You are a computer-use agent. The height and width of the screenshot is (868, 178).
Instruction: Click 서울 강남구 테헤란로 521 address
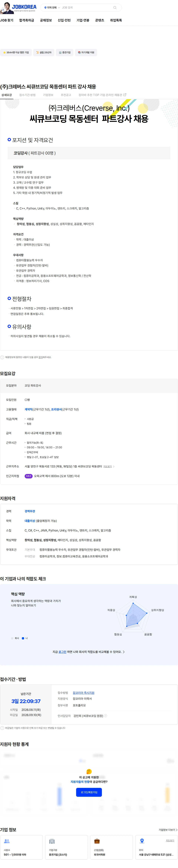pos(156,854)
